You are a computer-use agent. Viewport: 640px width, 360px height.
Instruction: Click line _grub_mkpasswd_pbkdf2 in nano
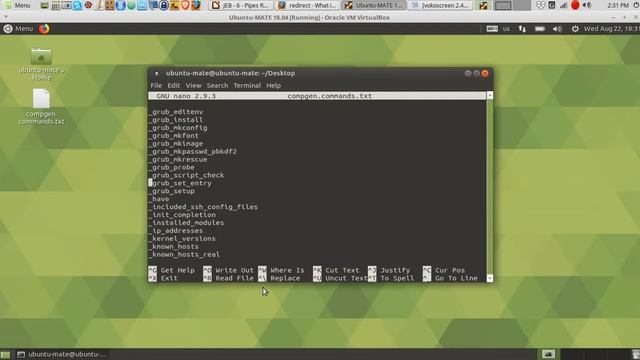coord(193,151)
